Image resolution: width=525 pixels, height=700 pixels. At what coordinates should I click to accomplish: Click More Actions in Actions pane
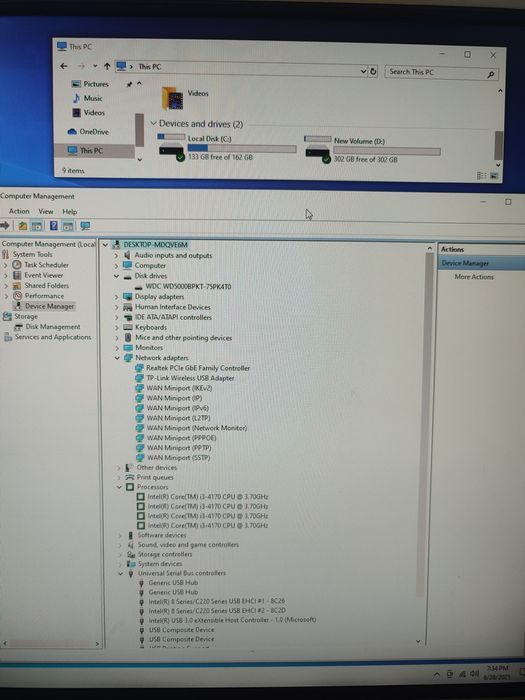click(x=474, y=277)
